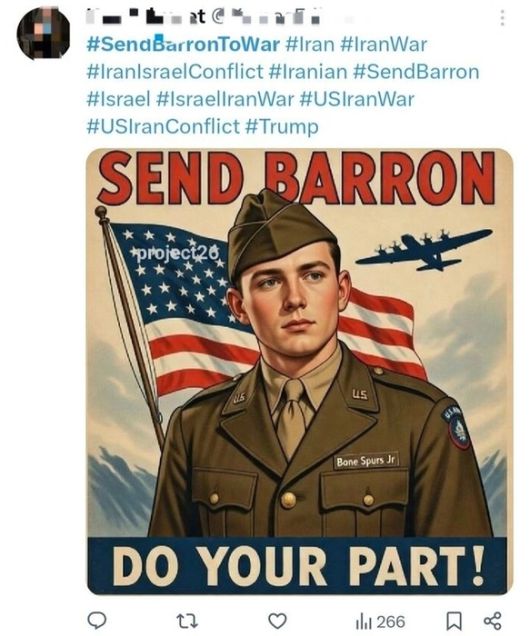Viewport: 530px width, 636px height.
Task: Share the post via share icon
Action: [x=493, y=621]
